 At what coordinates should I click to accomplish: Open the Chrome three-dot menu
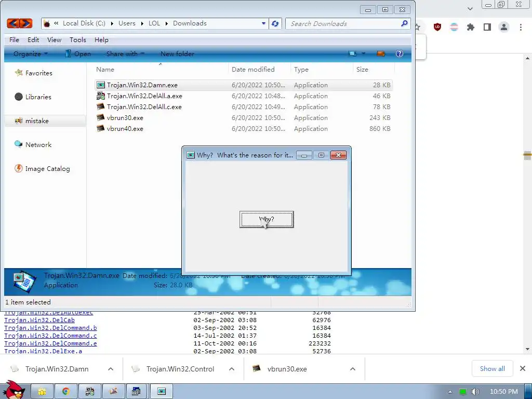tap(521, 27)
